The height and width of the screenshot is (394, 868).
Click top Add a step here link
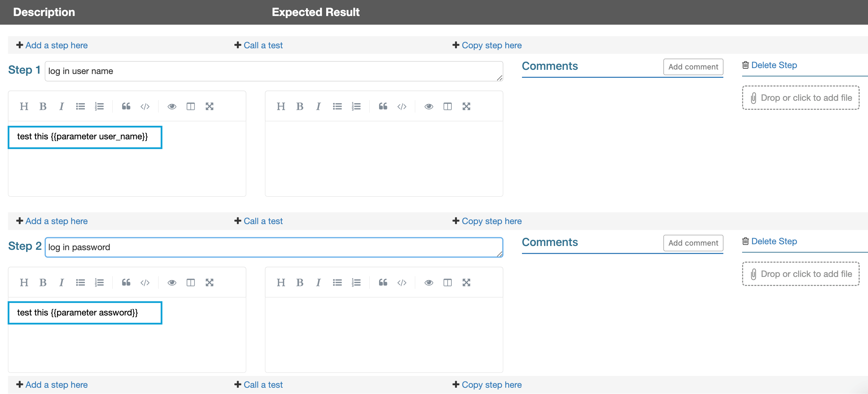click(x=56, y=45)
